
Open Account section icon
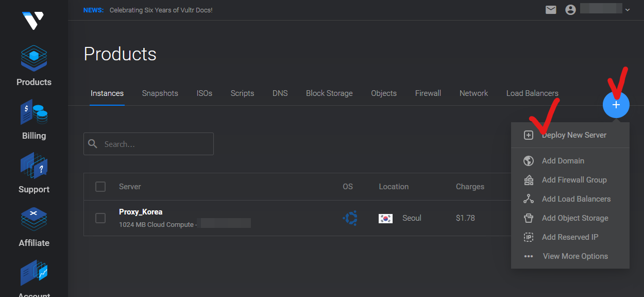(34, 273)
